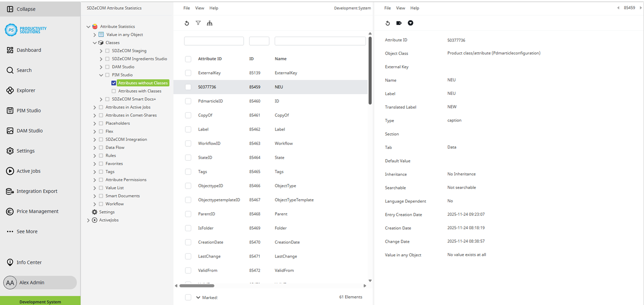Viewport: 644px width, 305px height.
Task: Open the Help menu in right panel
Action: (x=414, y=8)
